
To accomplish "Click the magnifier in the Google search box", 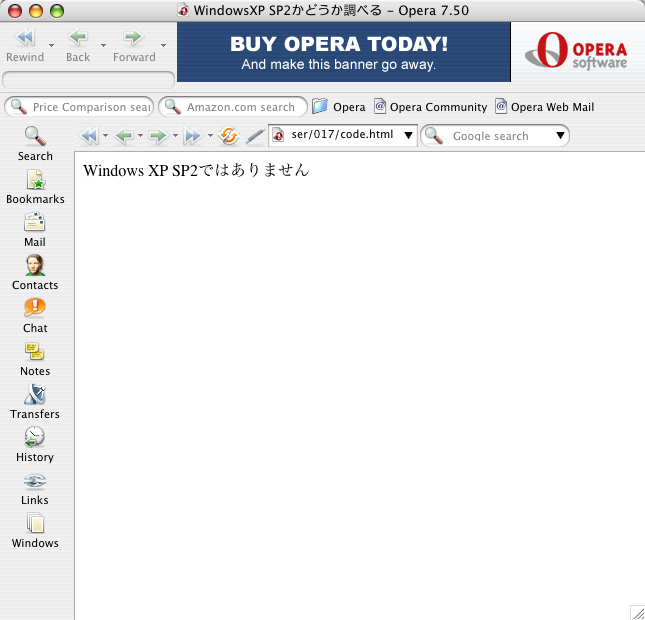I will click(434, 135).
